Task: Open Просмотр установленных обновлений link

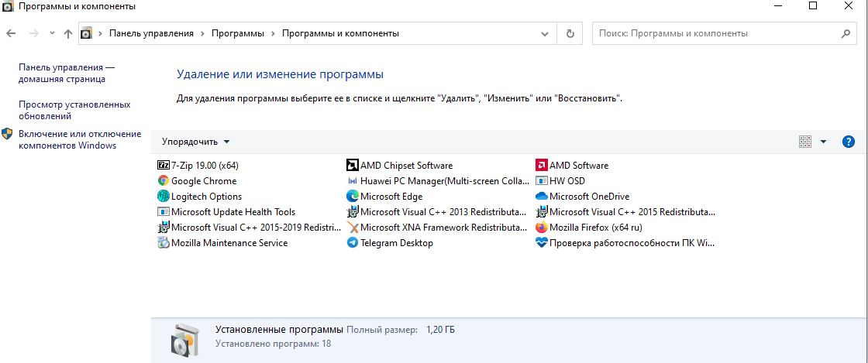Action: point(74,111)
